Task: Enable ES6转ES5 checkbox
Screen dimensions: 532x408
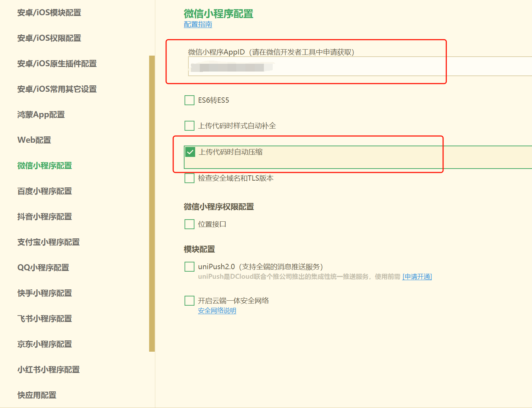Action: [189, 100]
